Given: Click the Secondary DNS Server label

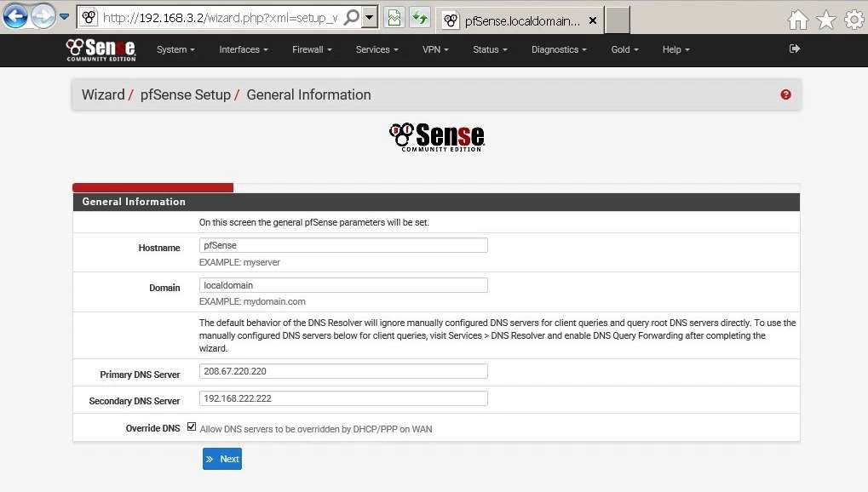Looking at the screenshot, I should point(135,401).
